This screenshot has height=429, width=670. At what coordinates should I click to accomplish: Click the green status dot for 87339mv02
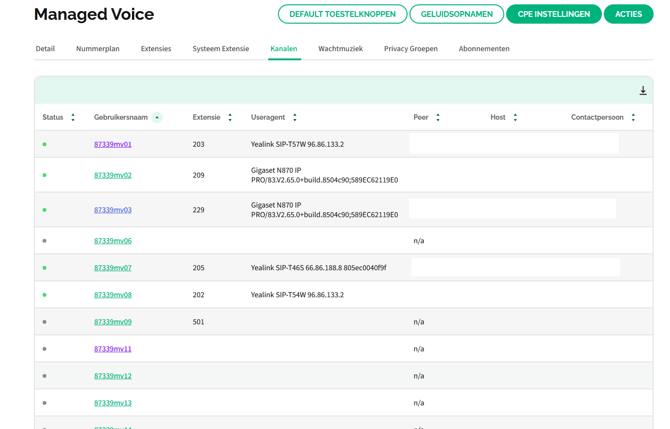[x=45, y=175]
